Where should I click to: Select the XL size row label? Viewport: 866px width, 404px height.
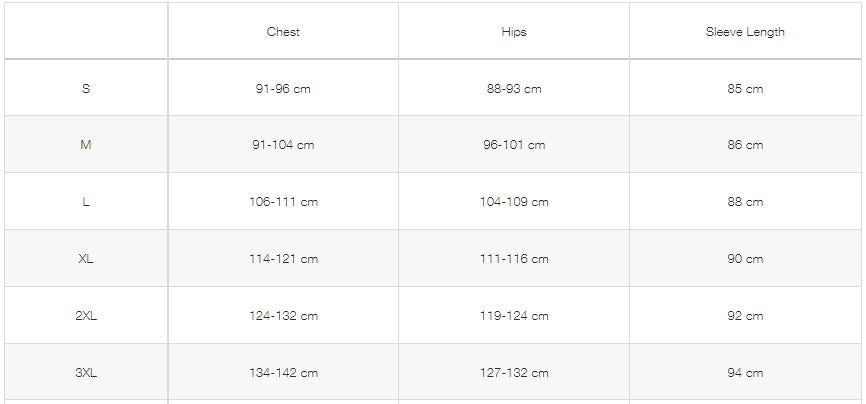(86, 259)
